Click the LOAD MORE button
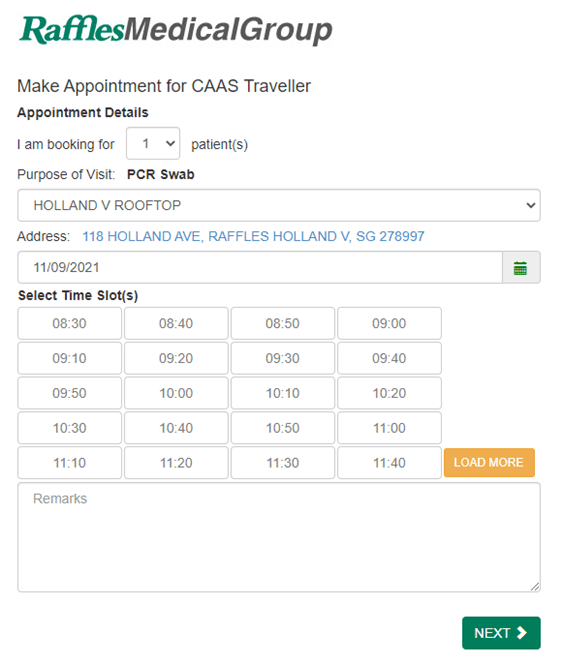 [489, 462]
